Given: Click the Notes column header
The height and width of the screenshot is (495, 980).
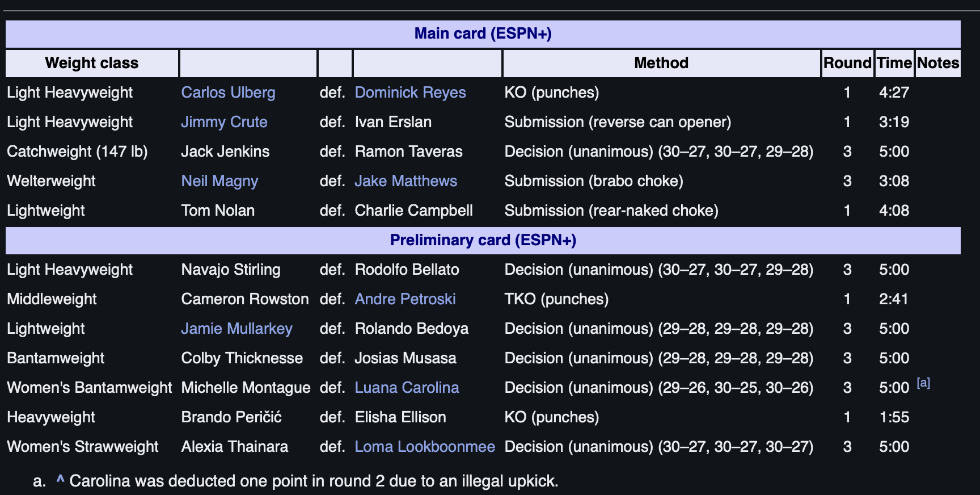Looking at the screenshot, I should 938,63.
